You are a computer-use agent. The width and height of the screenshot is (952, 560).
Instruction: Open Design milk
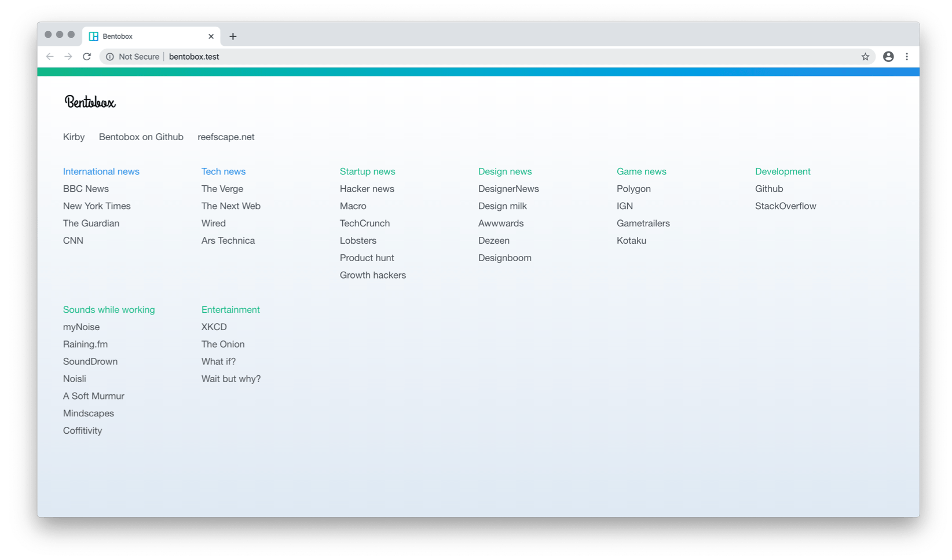click(x=503, y=206)
